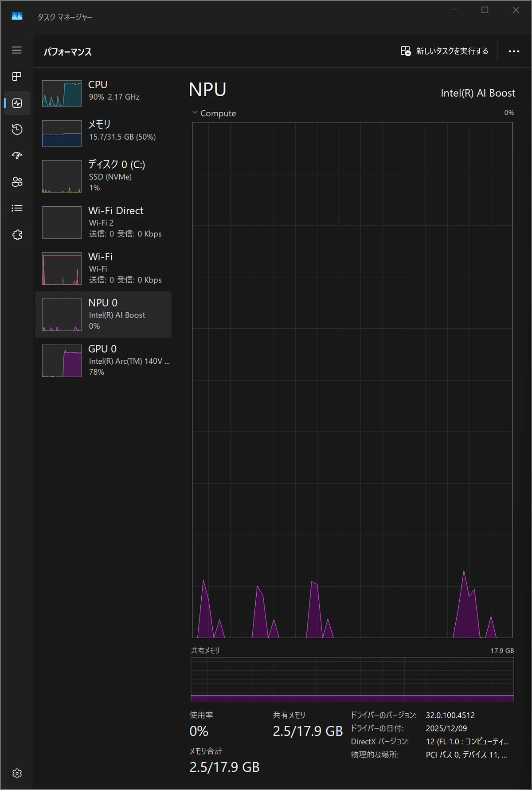Click the 共有メモリ usage graph
The width and height of the screenshot is (532, 790).
pyautogui.click(x=352, y=679)
